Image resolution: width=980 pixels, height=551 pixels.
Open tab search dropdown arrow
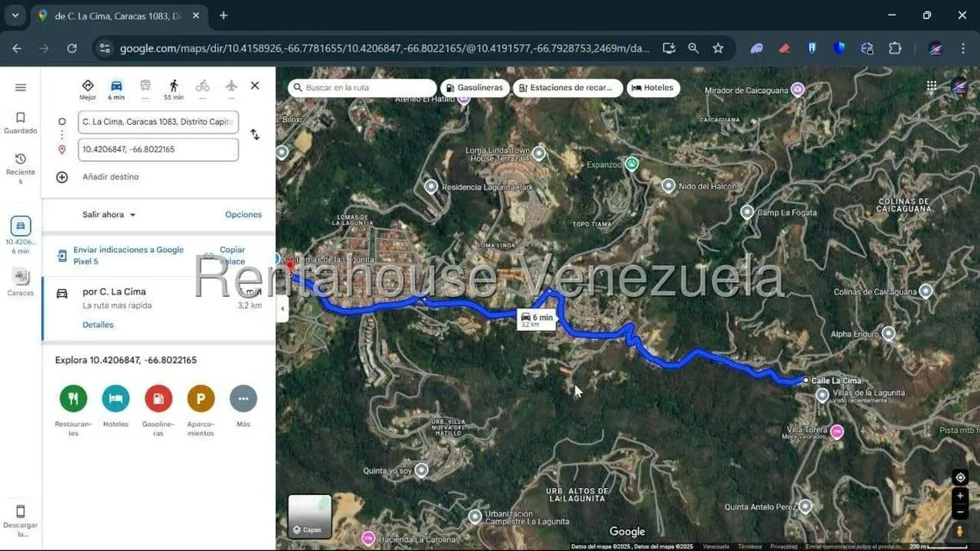tap(15, 15)
